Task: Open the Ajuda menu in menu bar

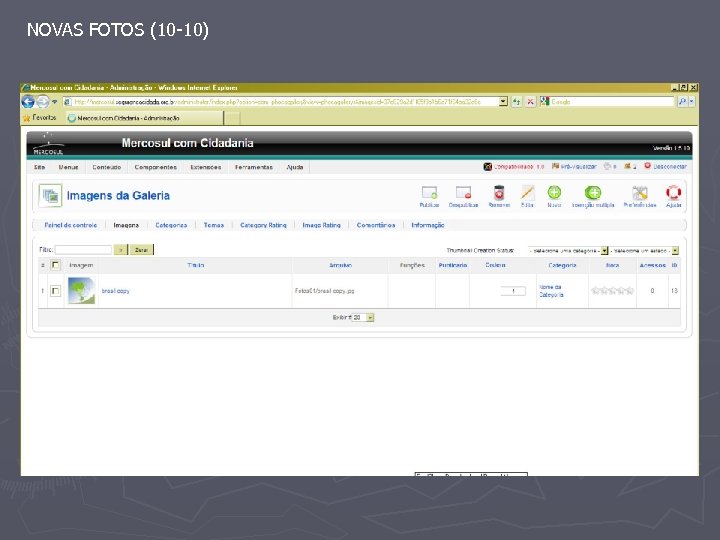Action: (295, 167)
